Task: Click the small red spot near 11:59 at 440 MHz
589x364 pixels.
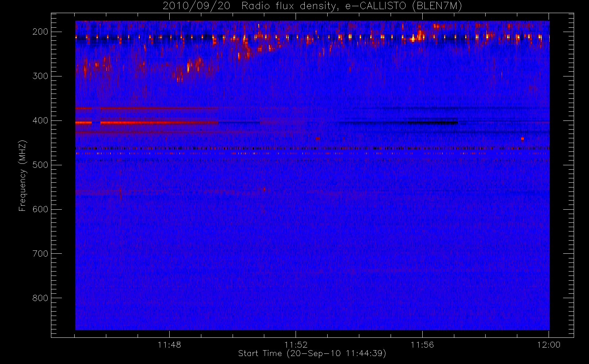Action: pos(522,139)
